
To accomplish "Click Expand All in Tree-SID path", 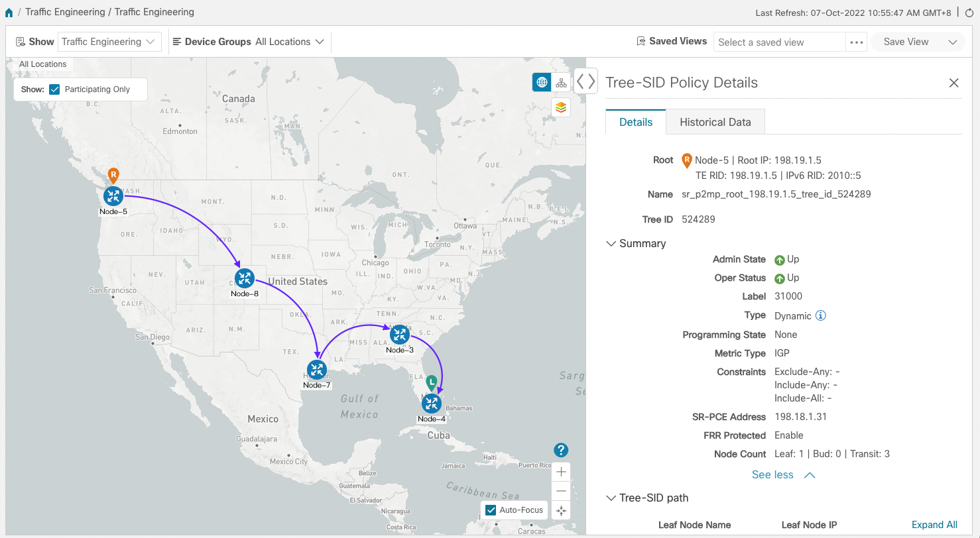I will (x=934, y=525).
